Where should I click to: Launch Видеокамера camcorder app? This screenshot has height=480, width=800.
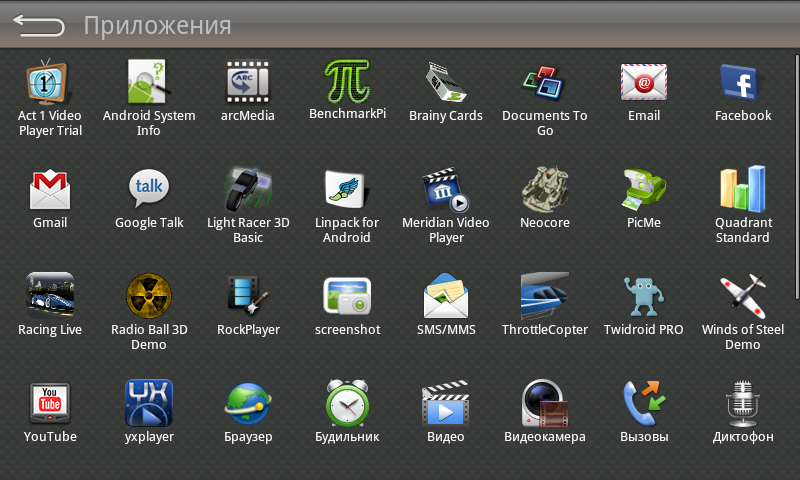544,403
